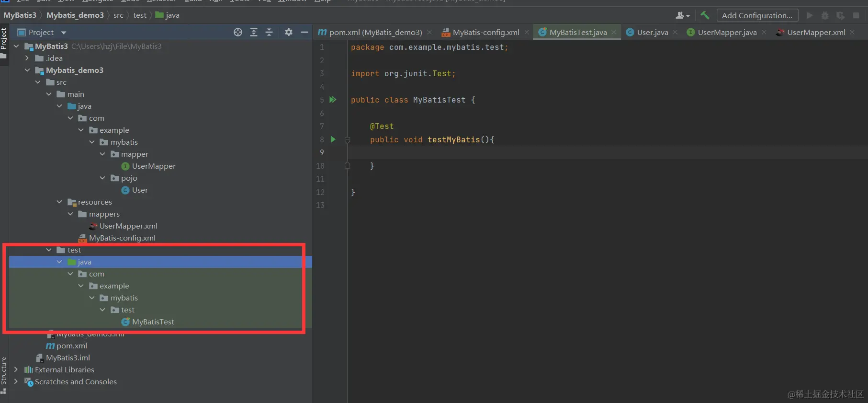
Task: Click the Expand All icon in Project panel
Action: pyautogui.click(x=254, y=32)
